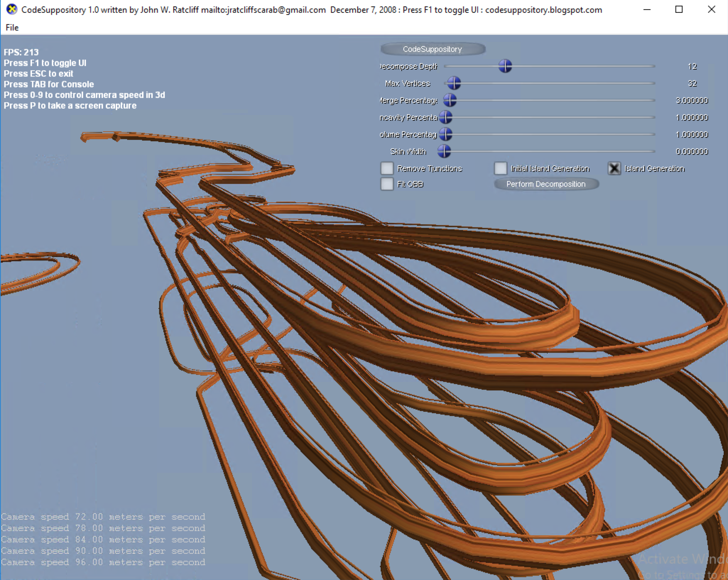This screenshot has height=580, width=728.
Task: Click the 'Camera speed 72.00 meters per second' line
Action: pos(103,517)
